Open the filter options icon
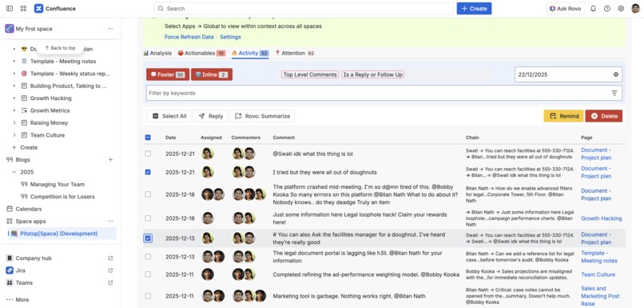 (x=614, y=93)
